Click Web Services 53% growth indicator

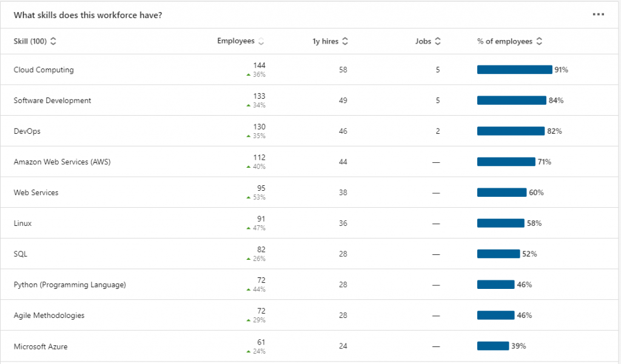256,197
